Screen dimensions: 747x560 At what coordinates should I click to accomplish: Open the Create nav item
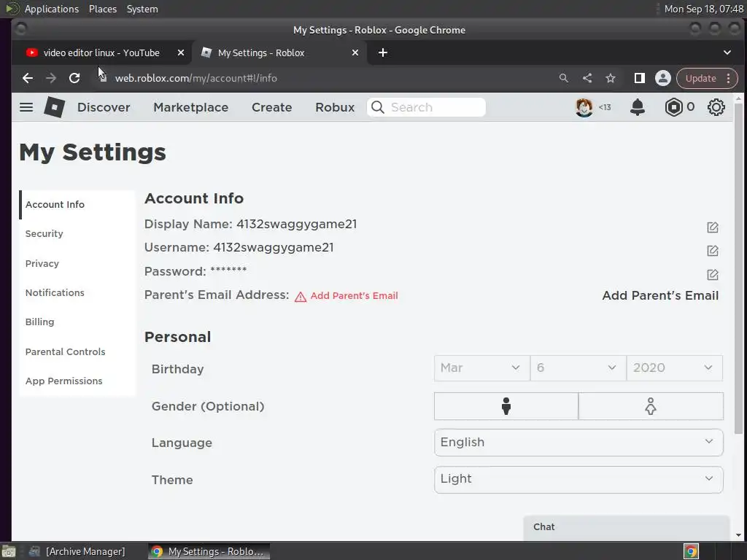click(x=271, y=107)
